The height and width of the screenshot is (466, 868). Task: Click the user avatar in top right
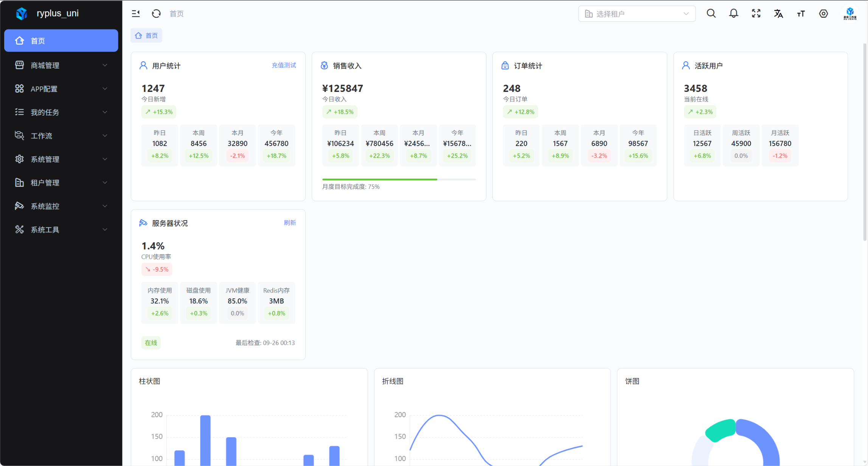[849, 14]
